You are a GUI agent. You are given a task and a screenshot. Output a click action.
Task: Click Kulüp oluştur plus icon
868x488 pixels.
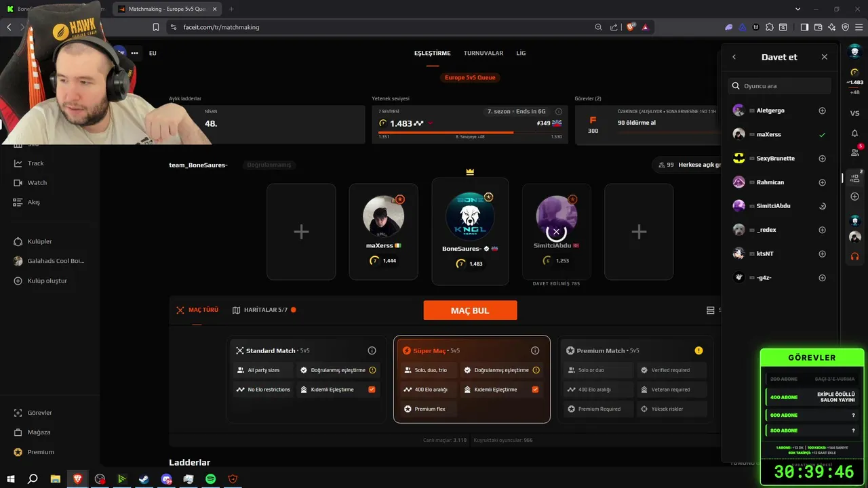(18, 281)
